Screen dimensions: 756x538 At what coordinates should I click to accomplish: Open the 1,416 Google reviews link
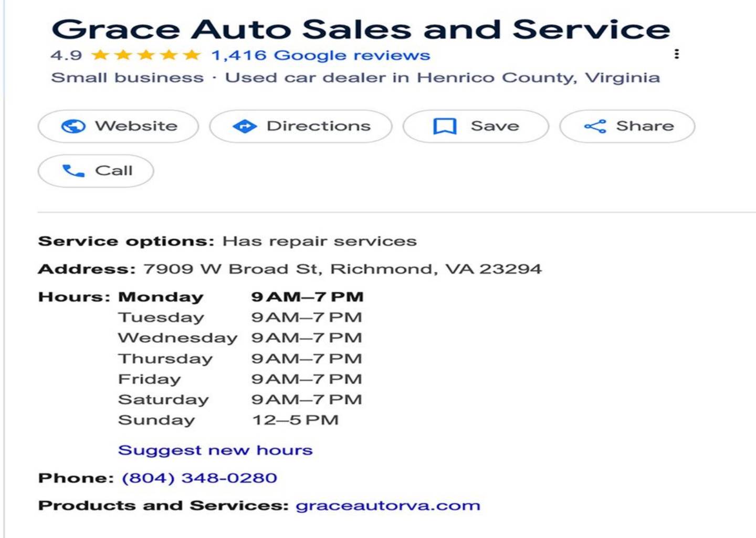coord(320,55)
